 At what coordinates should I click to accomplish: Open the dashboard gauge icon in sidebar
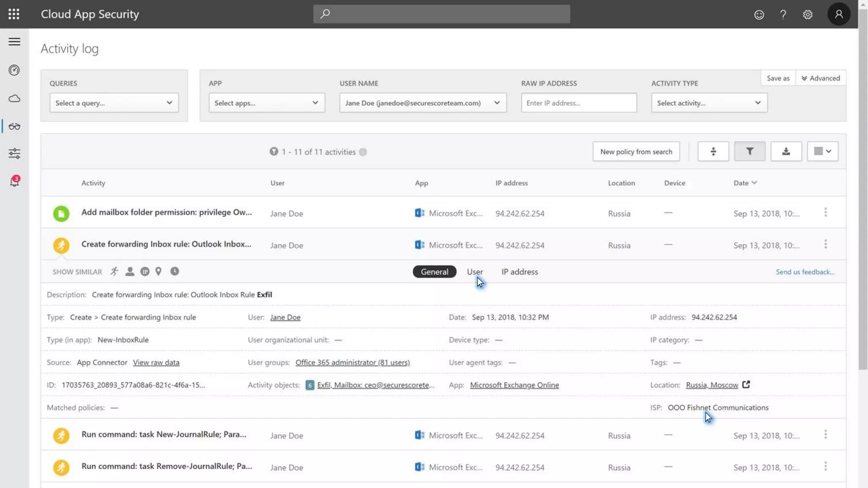pyautogui.click(x=14, y=70)
